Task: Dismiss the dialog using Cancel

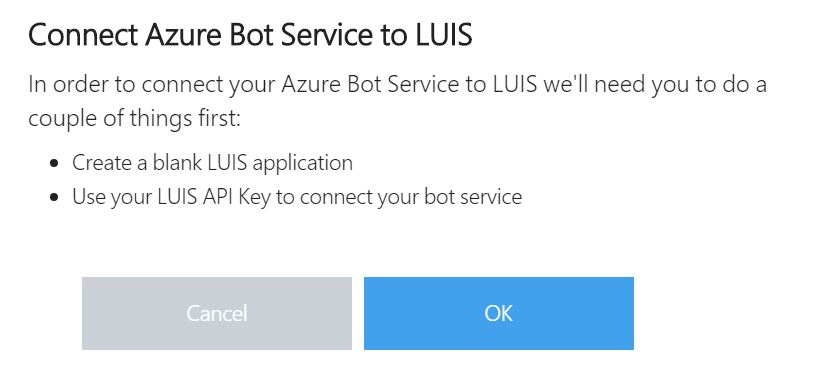Action: pyautogui.click(x=217, y=313)
